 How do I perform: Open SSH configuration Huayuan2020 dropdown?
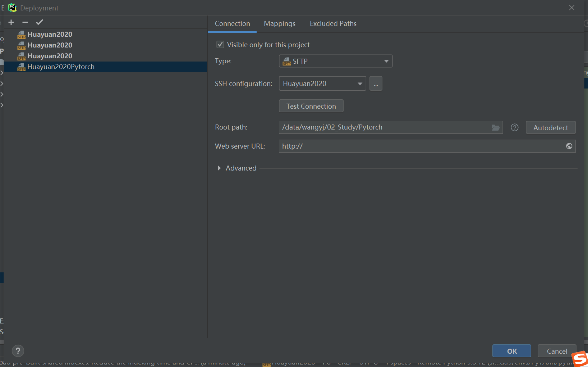tap(322, 83)
